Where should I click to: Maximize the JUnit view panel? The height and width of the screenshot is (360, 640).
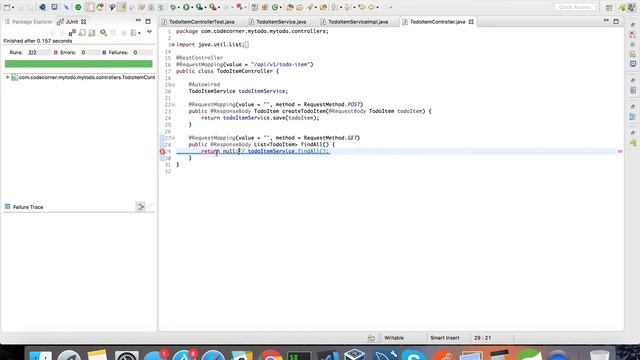pos(148,21)
